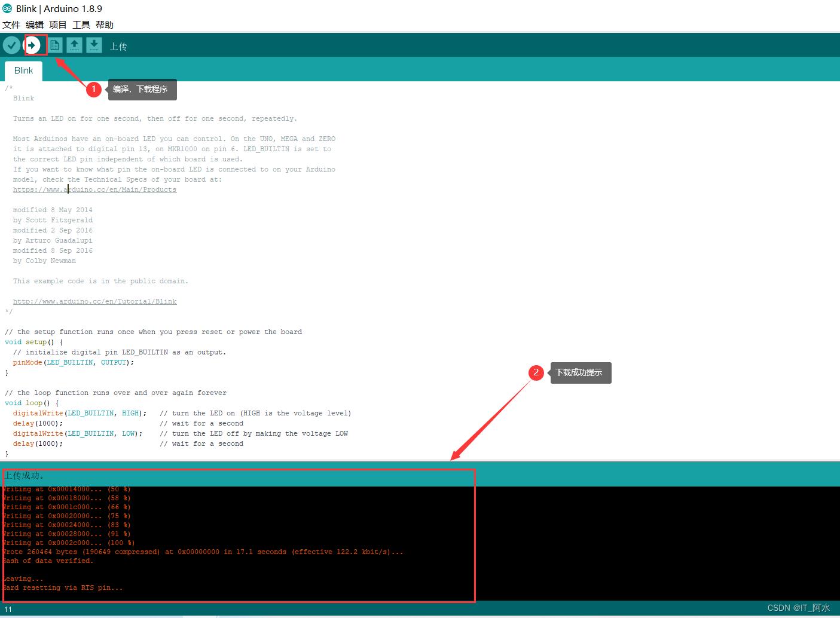Click the 'by Arturo Guadalupi' comment line
The width and height of the screenshot is (840, 618).
pyautogui.click(x=53, y=240)
